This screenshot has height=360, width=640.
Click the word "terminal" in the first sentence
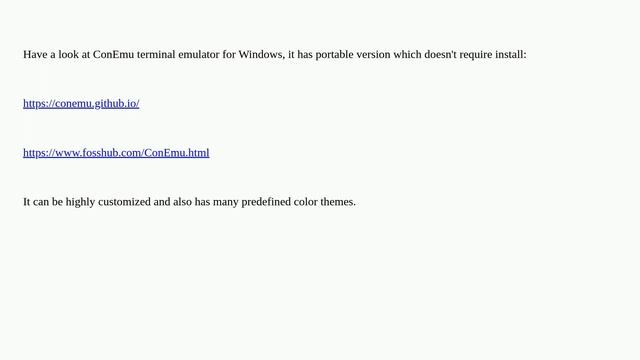[x=156, y=54]
